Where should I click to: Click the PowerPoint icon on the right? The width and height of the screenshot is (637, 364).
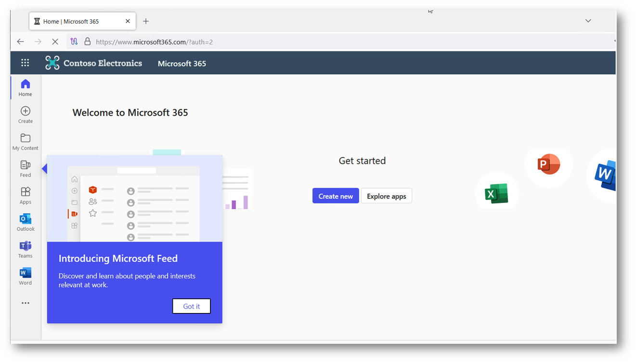coord(548,165)
